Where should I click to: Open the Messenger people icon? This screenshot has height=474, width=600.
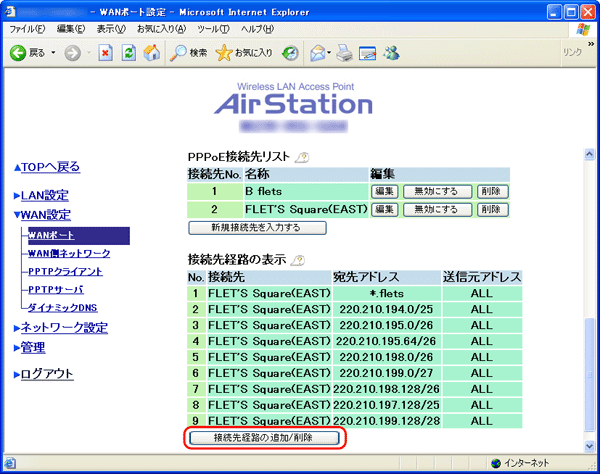pyautogui.click(x=391, y=53)
